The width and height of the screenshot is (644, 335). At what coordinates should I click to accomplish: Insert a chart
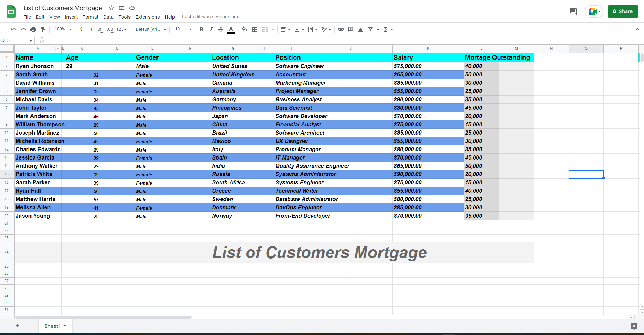click(x=360, y=29)
